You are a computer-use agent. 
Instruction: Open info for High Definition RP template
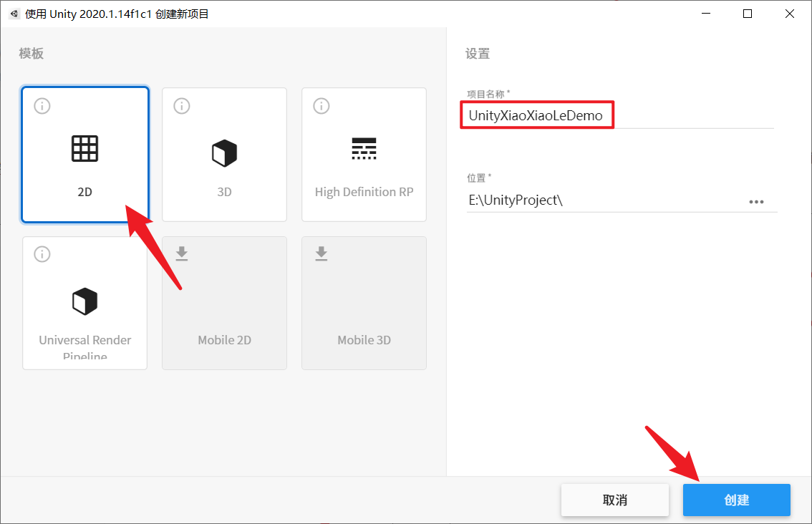(321, 106)
